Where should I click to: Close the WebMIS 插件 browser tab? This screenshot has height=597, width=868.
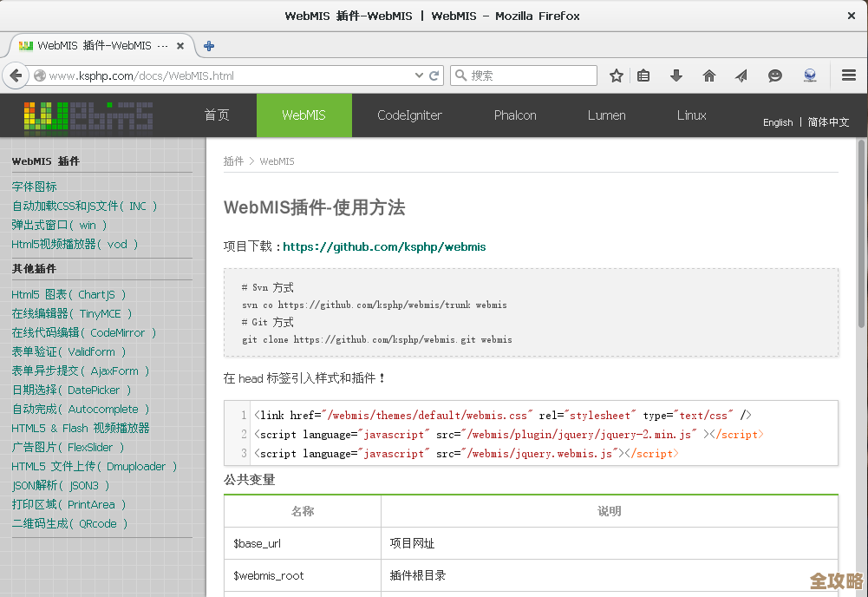(180, 46)
